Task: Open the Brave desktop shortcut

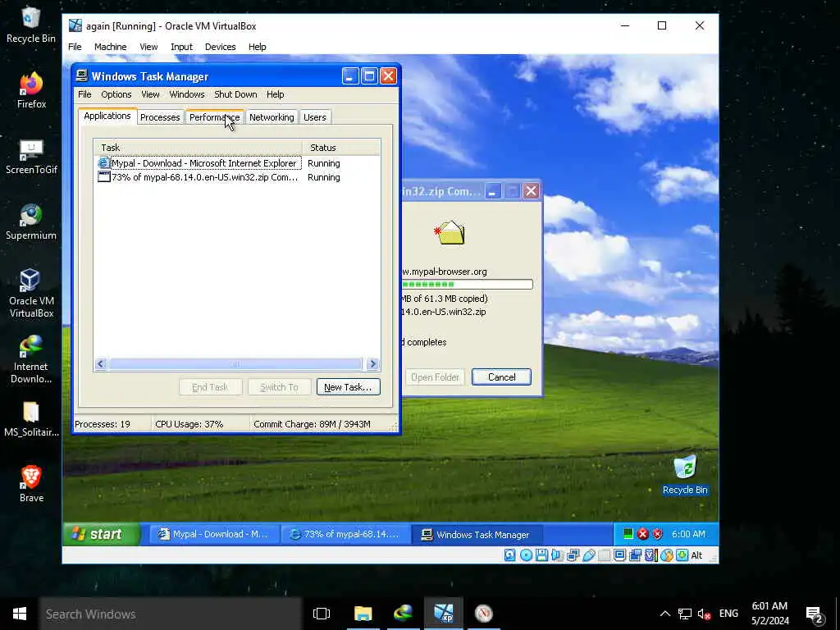Action: pos(31,484)
